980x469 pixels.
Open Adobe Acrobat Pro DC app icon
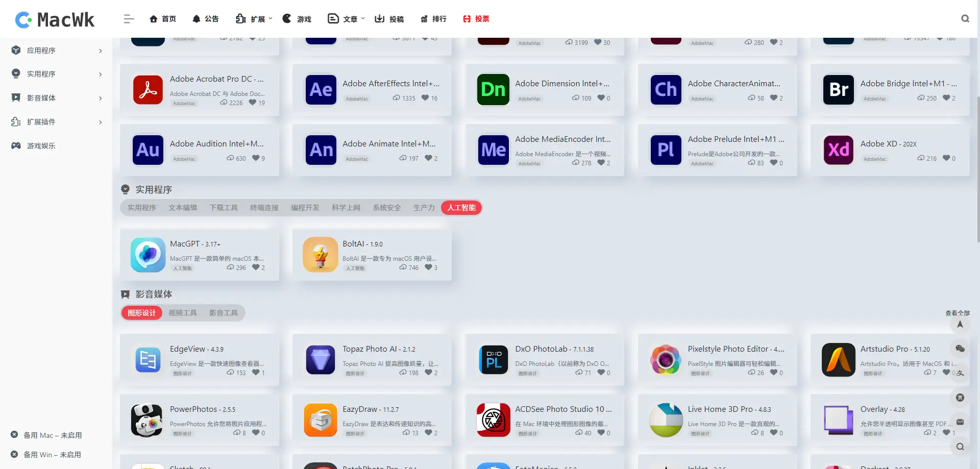(148, 90)
